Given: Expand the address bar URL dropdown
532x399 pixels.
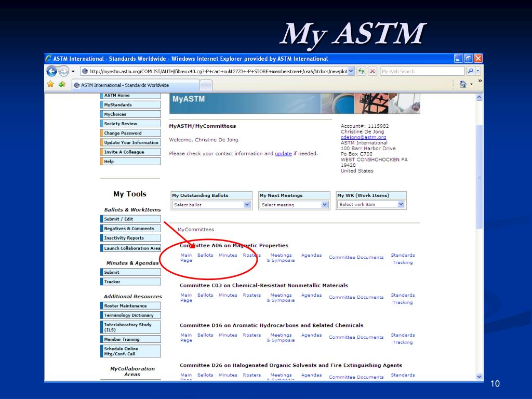Looking at the screenshot, I should [351, 71].
